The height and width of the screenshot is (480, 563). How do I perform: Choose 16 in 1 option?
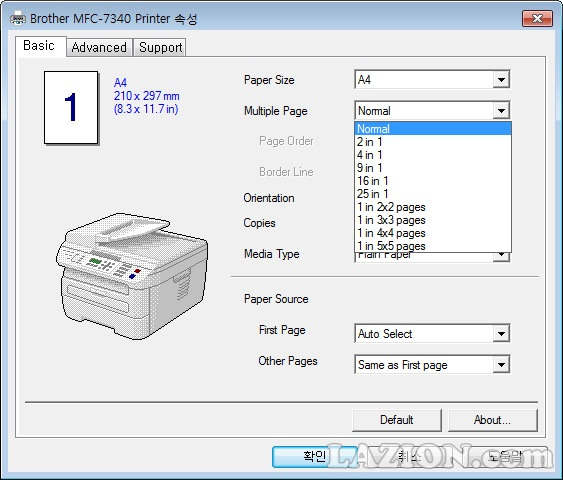coord(433,181)
